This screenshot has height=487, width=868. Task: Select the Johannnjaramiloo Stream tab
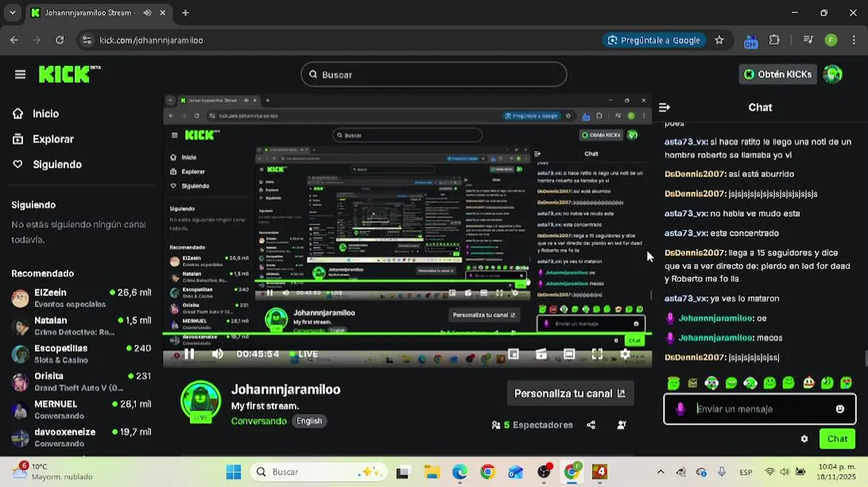98,13
